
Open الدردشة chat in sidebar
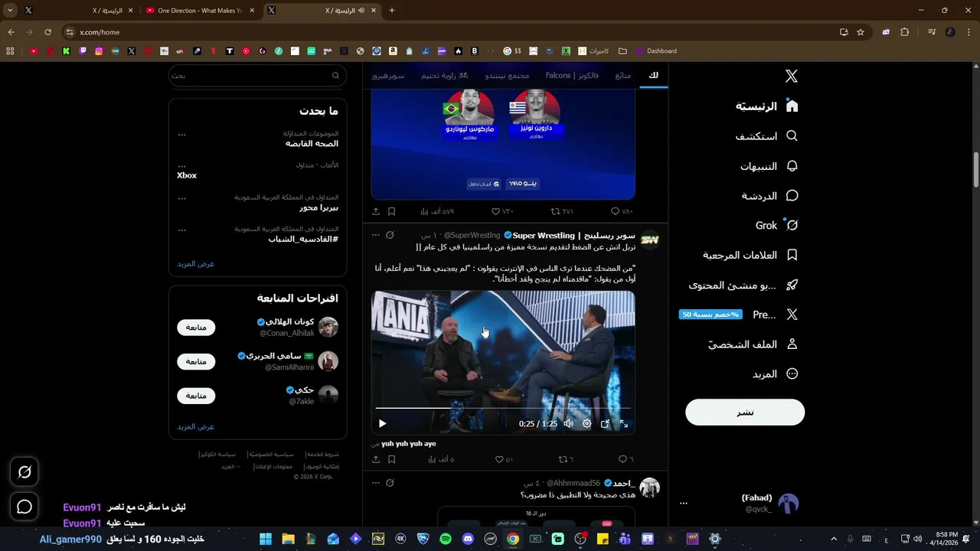pyautogui.click(x=769, y=196)
